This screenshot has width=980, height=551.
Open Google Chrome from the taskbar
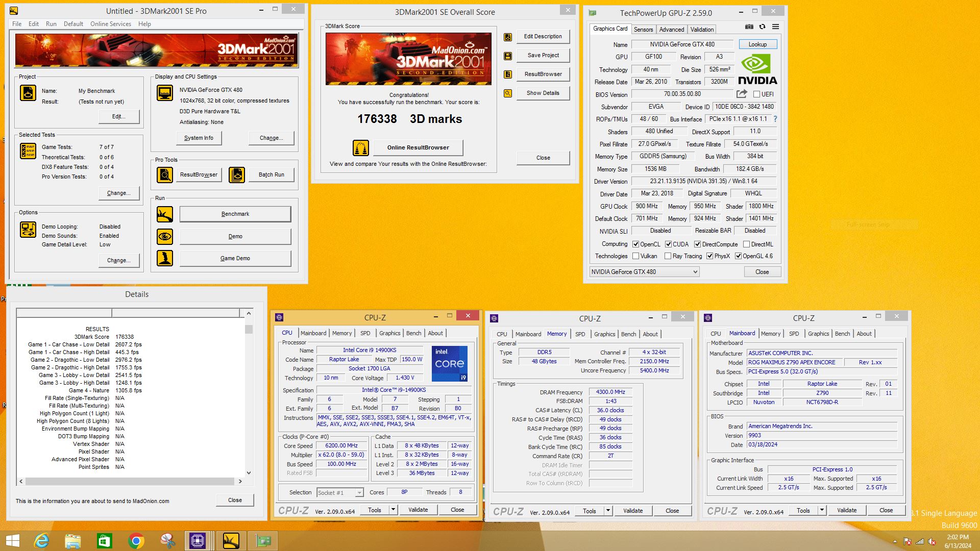pos(136,541)
